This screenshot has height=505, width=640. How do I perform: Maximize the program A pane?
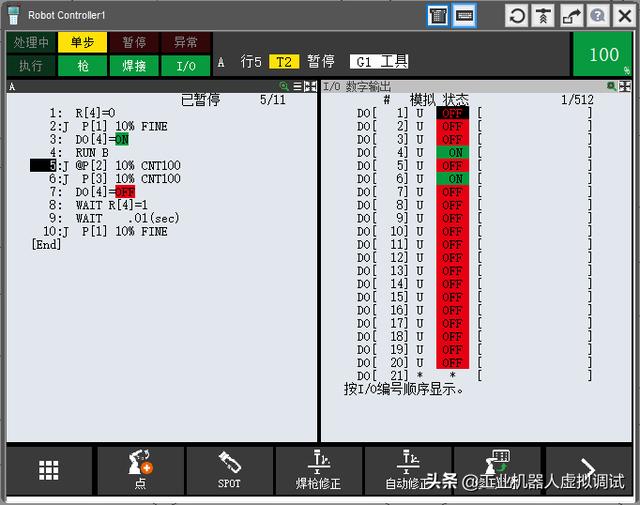click(310, 86)
